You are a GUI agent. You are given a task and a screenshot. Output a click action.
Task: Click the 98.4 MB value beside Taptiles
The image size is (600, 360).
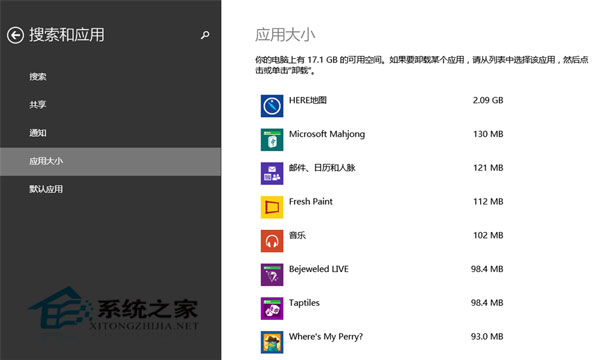click(x=487, y=303)
